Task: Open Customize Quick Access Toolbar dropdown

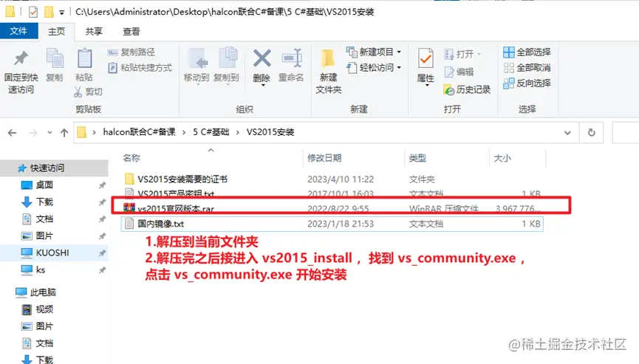Action: (x=61, y=13)
